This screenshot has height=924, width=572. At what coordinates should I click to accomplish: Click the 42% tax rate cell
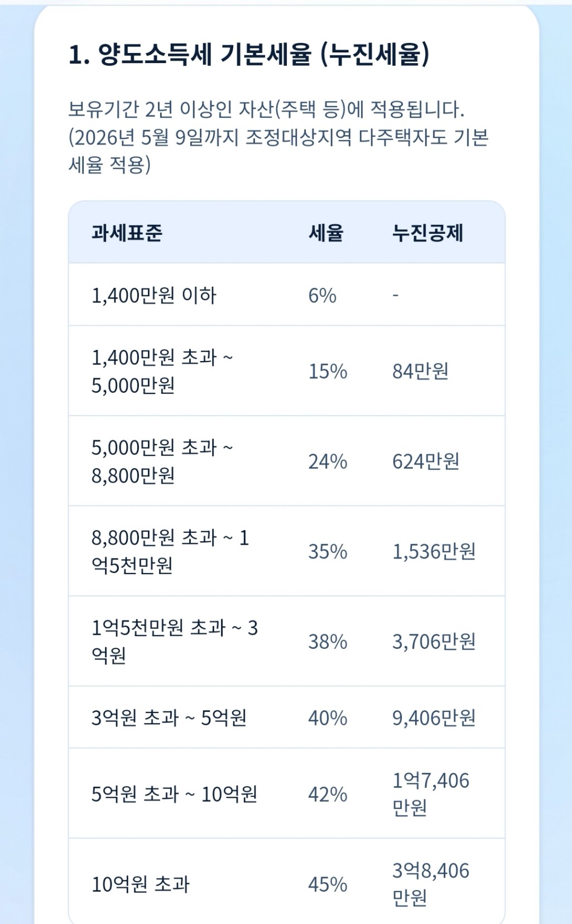pos(328,793)
